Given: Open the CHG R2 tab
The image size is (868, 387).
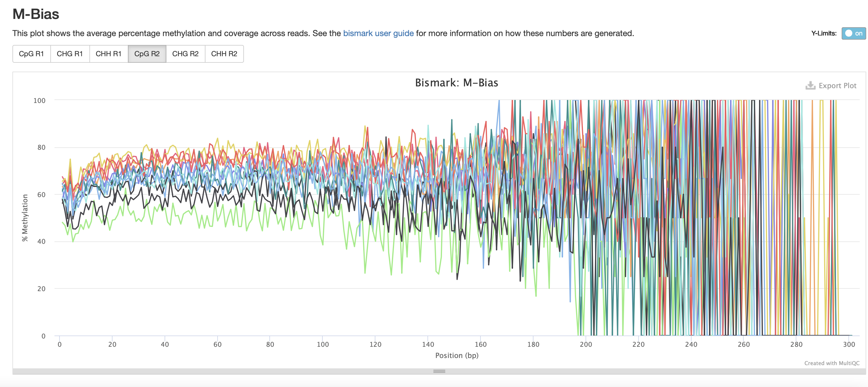Looking at the screenshot, I should (x=185, y=54).
